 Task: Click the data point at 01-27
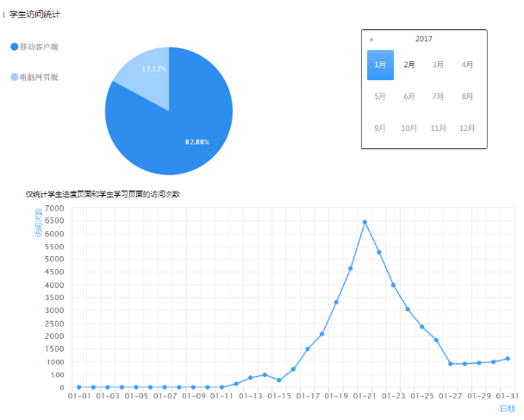(x=451, y=364)
